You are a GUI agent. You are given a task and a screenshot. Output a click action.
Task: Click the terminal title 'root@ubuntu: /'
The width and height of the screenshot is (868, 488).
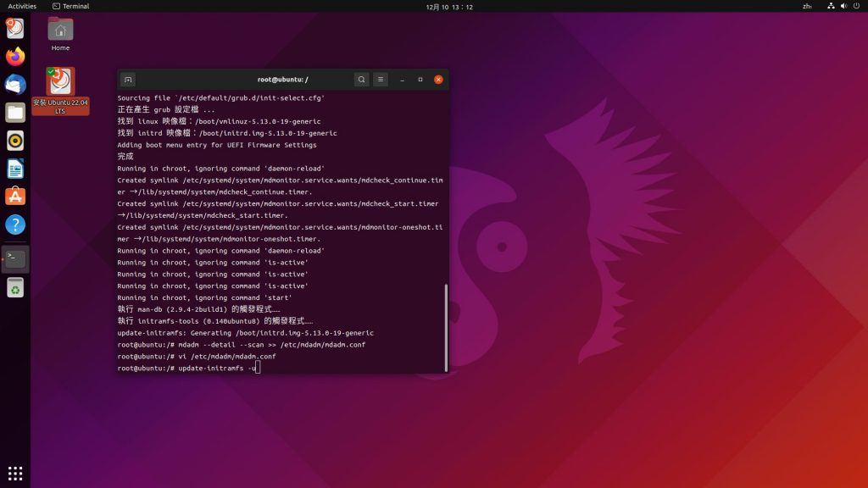coord(282,80)
